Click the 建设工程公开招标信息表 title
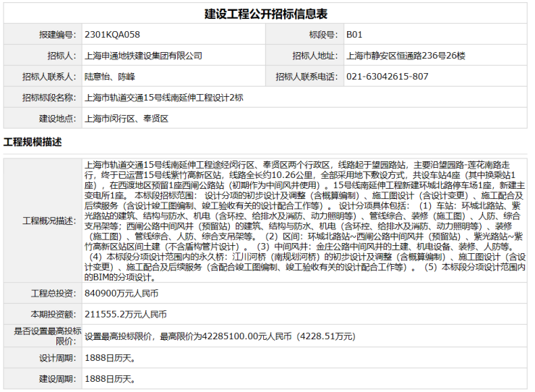The width and height of the screenshot is (535, 392). [x=267, y=14]
